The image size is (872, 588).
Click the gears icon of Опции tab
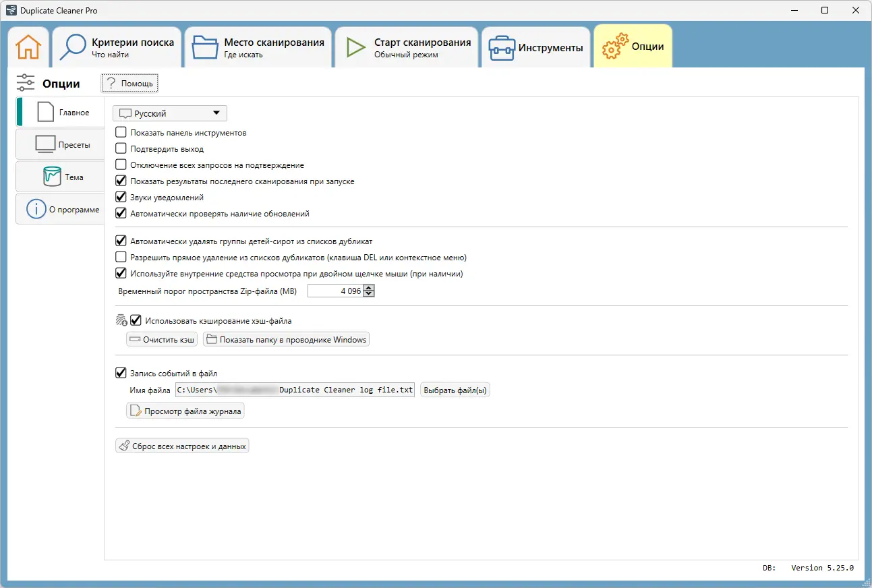614,47
